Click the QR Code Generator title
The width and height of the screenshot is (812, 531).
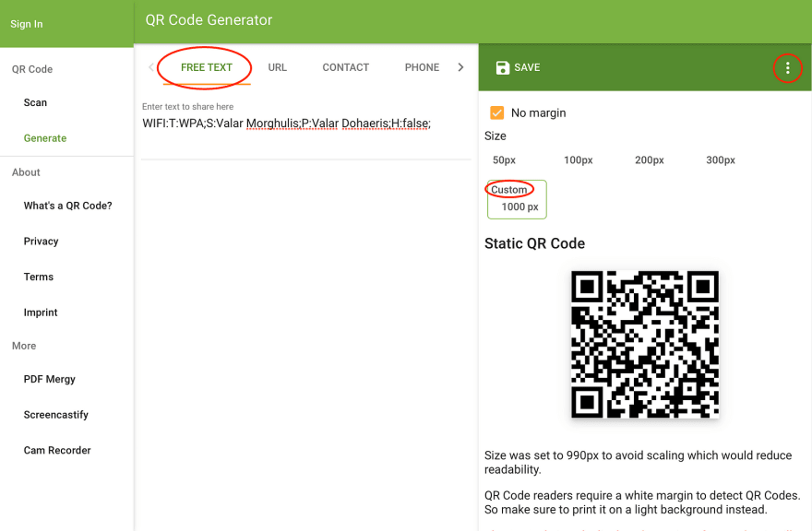tap(209, 19)
